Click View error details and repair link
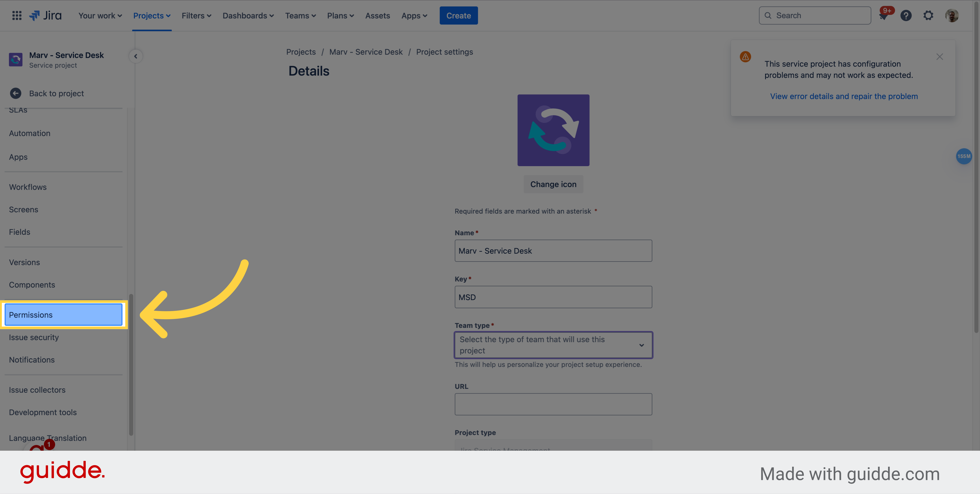Screen dimensions: 980x494 click(843, 96)
